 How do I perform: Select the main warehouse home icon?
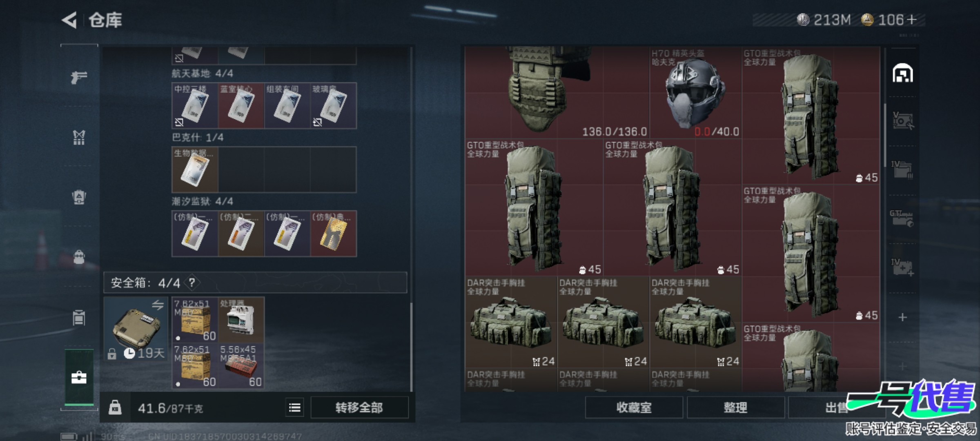click(x=903, y=73)
